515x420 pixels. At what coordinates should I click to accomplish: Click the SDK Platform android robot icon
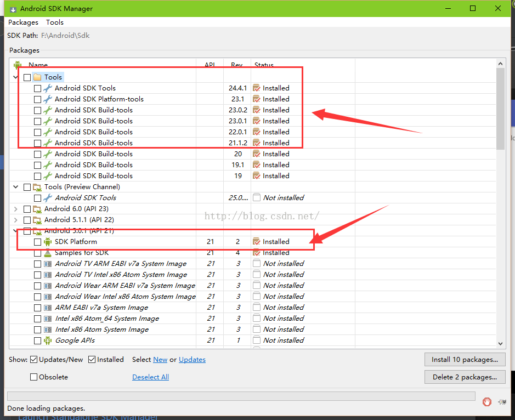[48, 242]
